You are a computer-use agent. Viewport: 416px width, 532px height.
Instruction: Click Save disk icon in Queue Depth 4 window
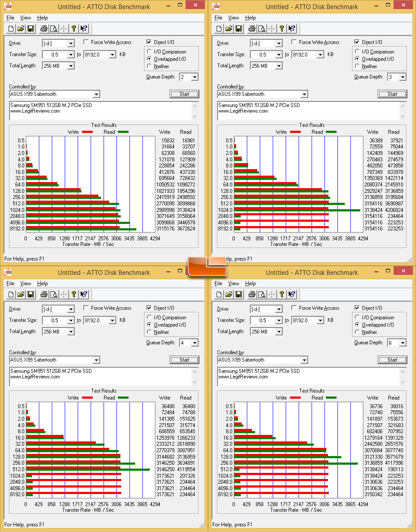click(31, 295)
